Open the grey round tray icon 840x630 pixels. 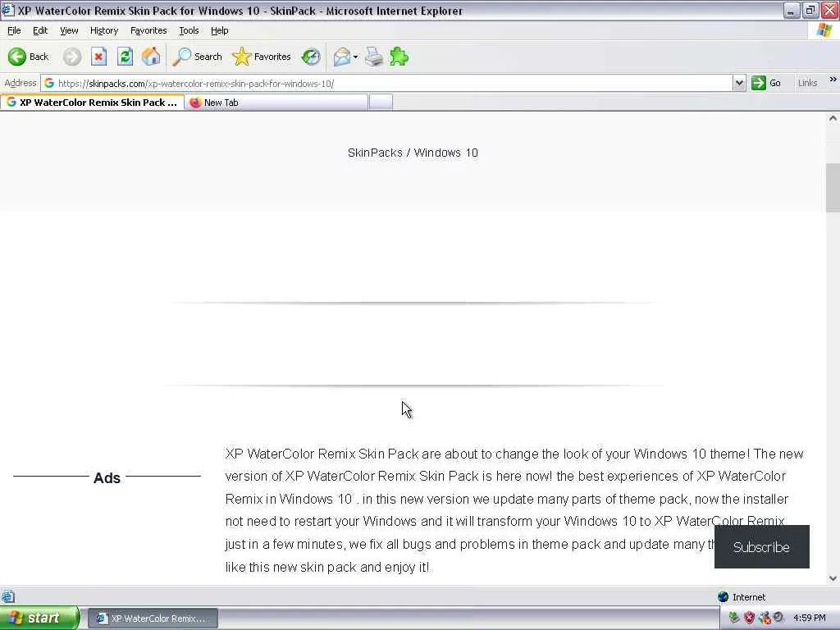778,617
